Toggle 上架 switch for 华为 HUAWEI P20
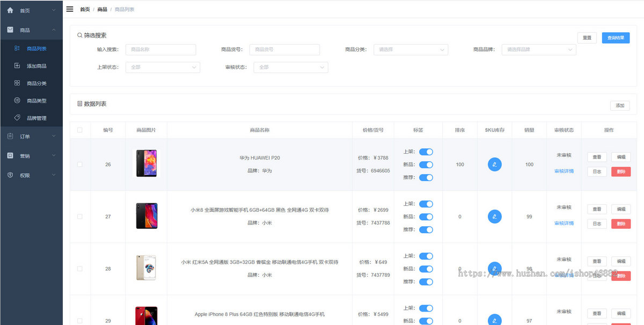The image size is (644, 325). pyautogui.click(x=426, y=151)
